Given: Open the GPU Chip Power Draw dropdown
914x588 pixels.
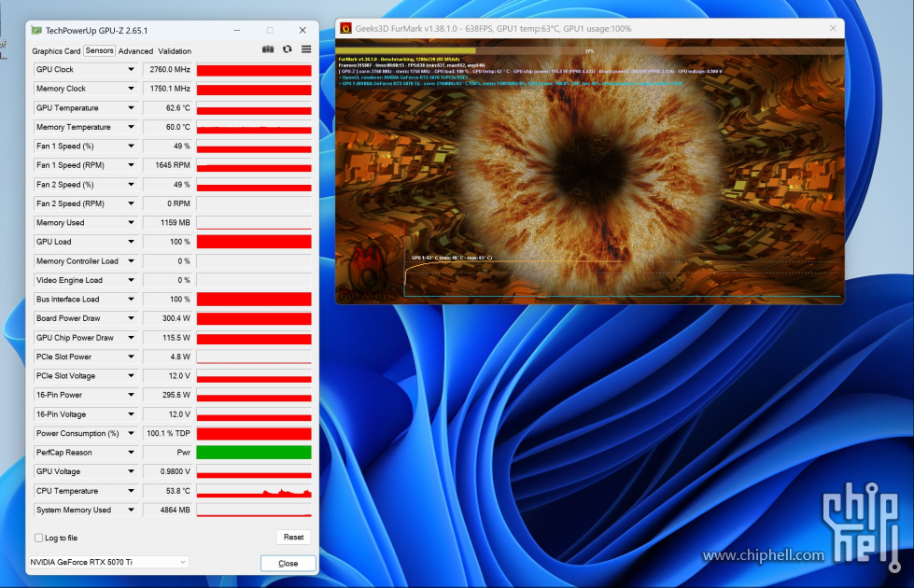Looking at the screenshot, I should [131, 338].
